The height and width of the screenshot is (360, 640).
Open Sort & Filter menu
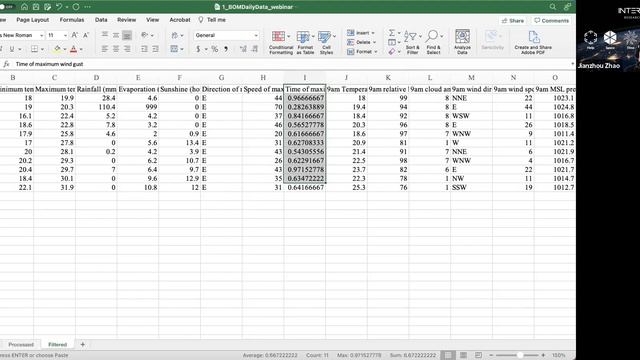tap(412, 42)
